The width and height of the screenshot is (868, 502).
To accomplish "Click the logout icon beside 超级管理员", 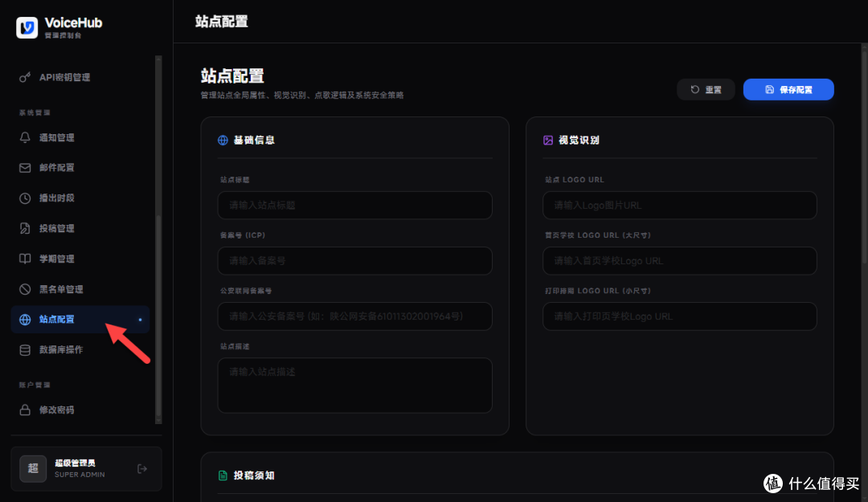I will click(142, 469).
